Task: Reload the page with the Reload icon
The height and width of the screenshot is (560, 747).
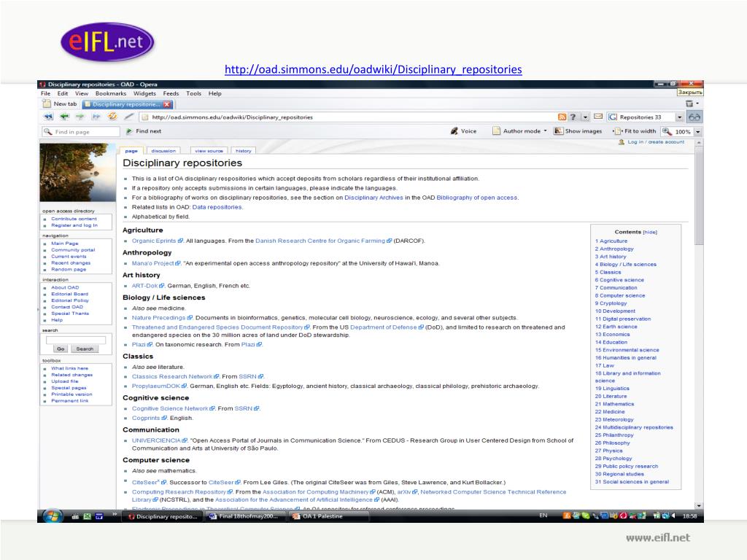Action: [112, 116]
